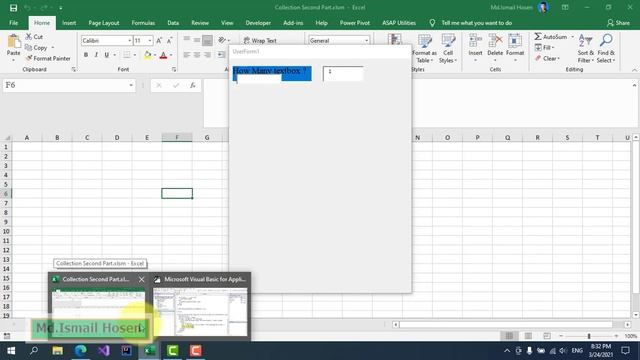Open taskbar search magnifier

point(34,351)
